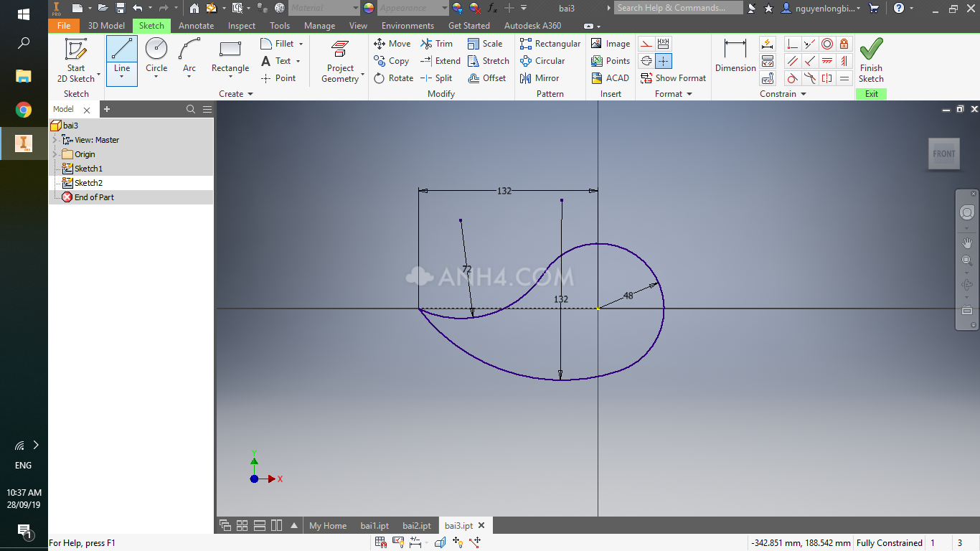The height and width of the screenshot is (551, 980).
Task: Select the Circle tool
Action: point(156,54)
